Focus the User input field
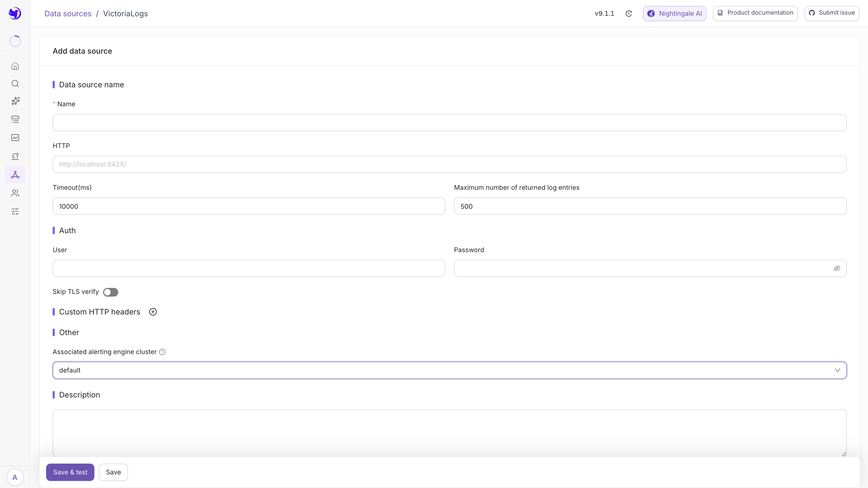This screenshot has height=488, width=868. [249, 268]
